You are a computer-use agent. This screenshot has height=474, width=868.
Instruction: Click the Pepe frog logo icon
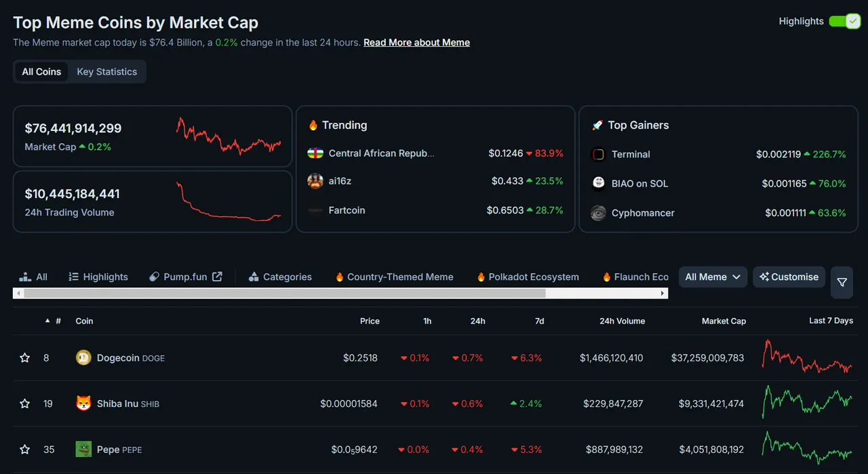coord(83,449)
